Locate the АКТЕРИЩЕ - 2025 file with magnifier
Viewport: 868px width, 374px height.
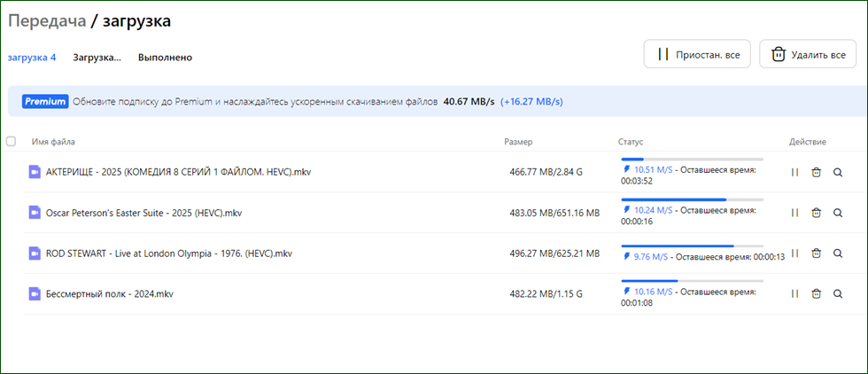click(838, 172)
